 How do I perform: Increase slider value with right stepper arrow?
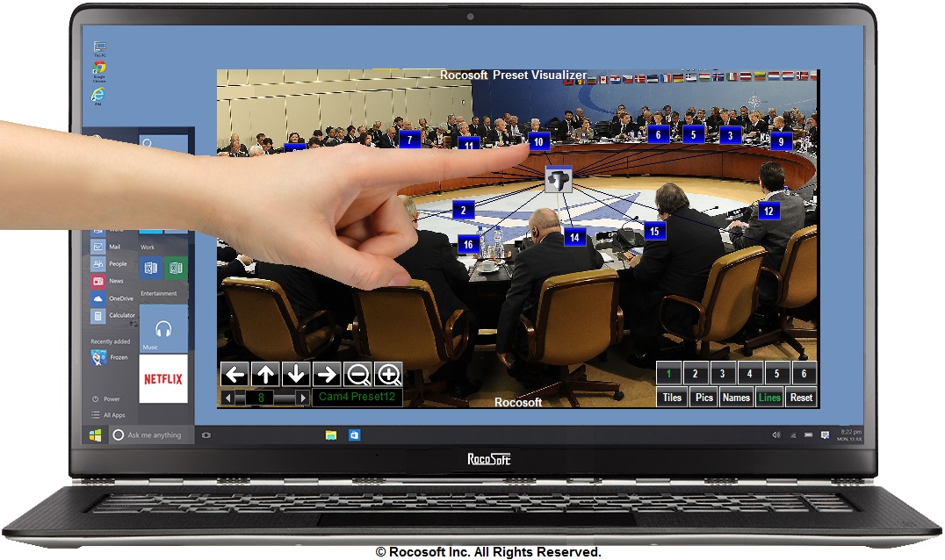point(303,398)
